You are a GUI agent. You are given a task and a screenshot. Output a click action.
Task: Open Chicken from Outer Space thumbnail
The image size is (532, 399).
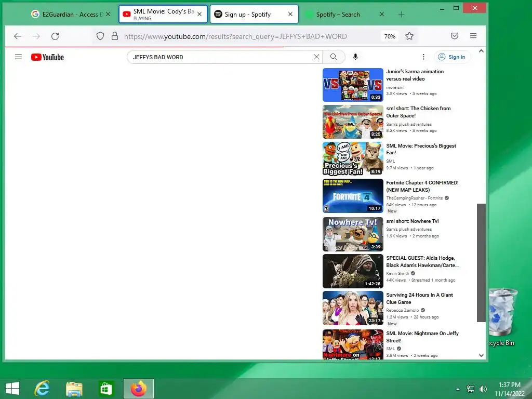(x=353, y=122)
